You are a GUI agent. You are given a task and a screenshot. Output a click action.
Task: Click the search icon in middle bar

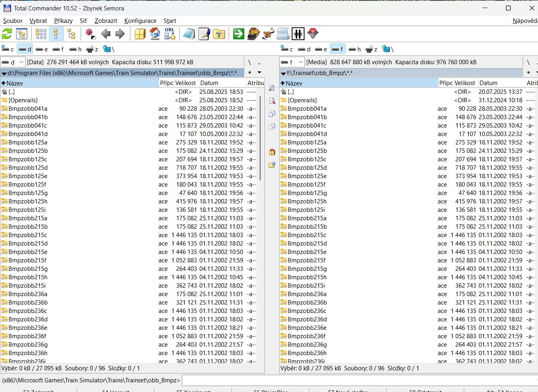coord(272,88)
